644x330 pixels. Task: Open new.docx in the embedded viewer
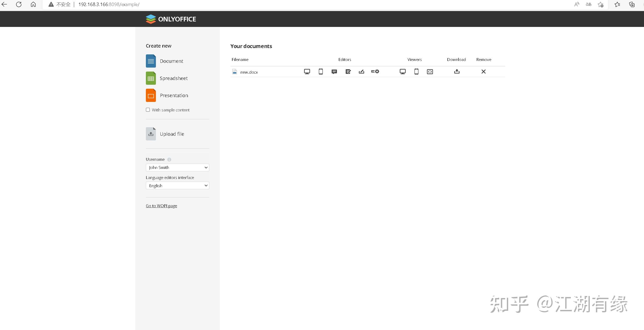coord(430,72)
